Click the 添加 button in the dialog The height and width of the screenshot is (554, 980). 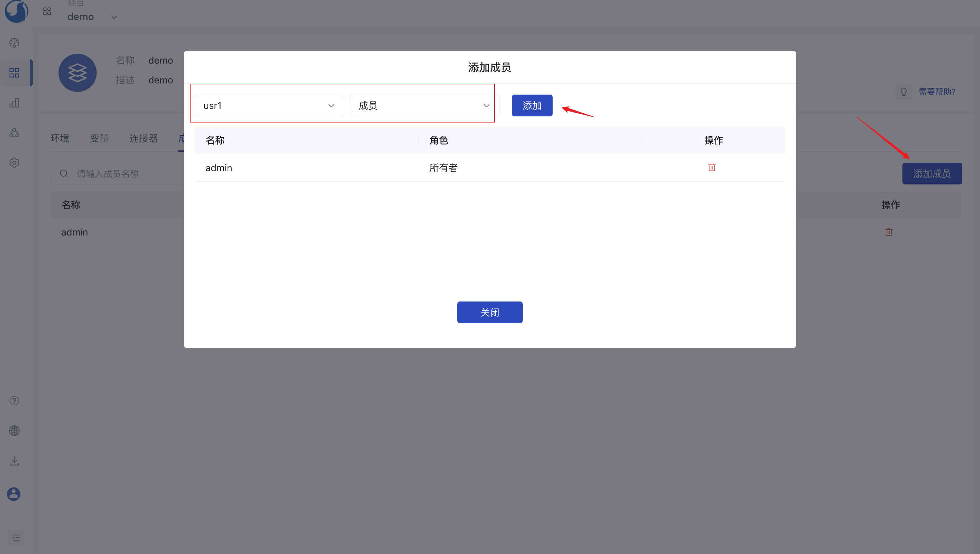click(532, 105)
